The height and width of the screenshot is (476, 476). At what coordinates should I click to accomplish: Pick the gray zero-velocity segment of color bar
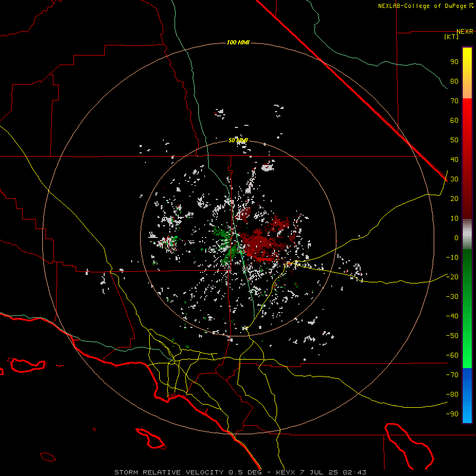pos(467,234)
